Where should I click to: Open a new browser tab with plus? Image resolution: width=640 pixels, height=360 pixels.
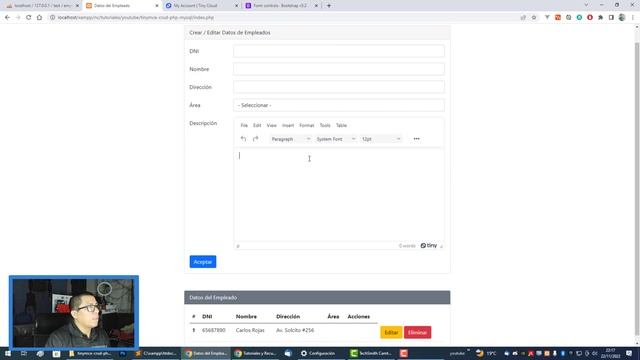tap(329, 6)
